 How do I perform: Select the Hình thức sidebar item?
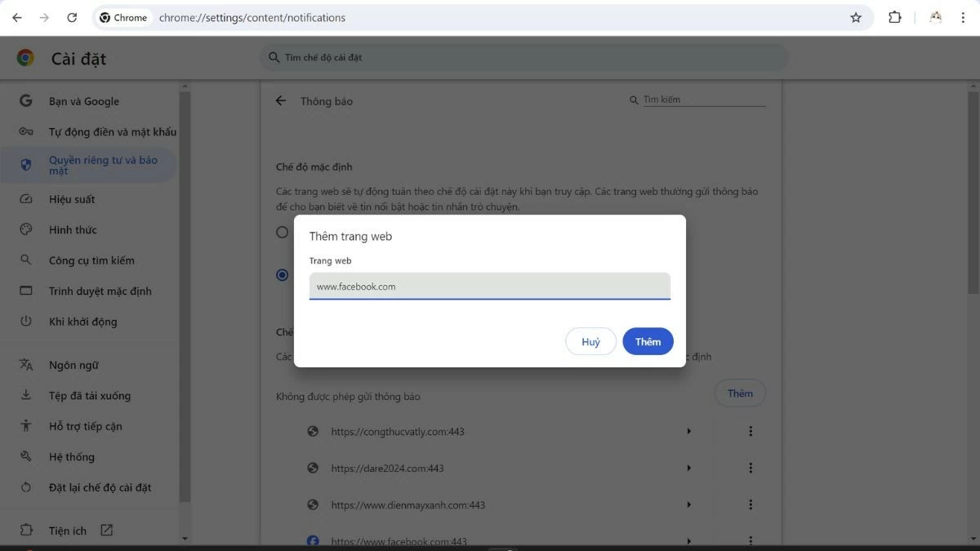pyautogui.click(x=73, y=229)
